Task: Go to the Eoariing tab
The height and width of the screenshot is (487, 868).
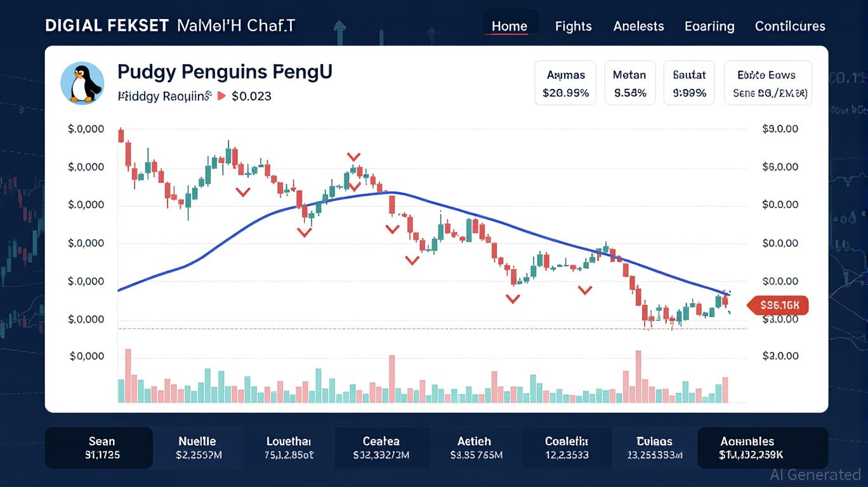Action: tap(709, 26)
